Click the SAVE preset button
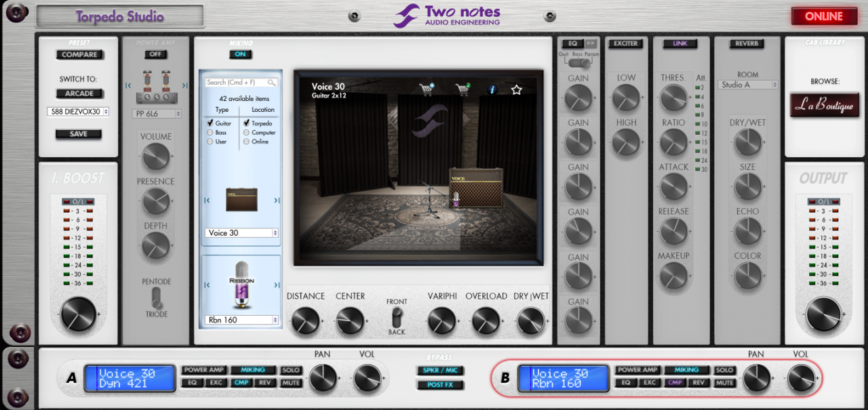The height and width of the screenshot is (410, 868). pos(79,134)
